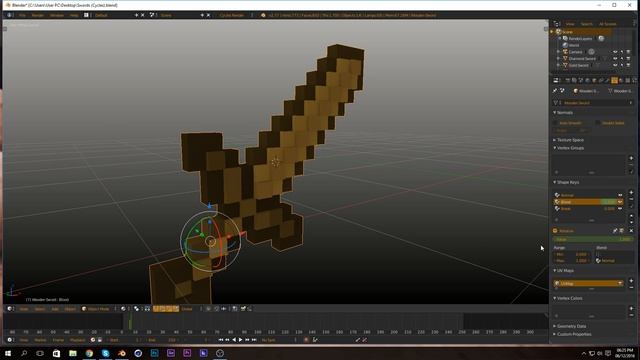Open the viewport shading selector icon

(x=123, y=309)
